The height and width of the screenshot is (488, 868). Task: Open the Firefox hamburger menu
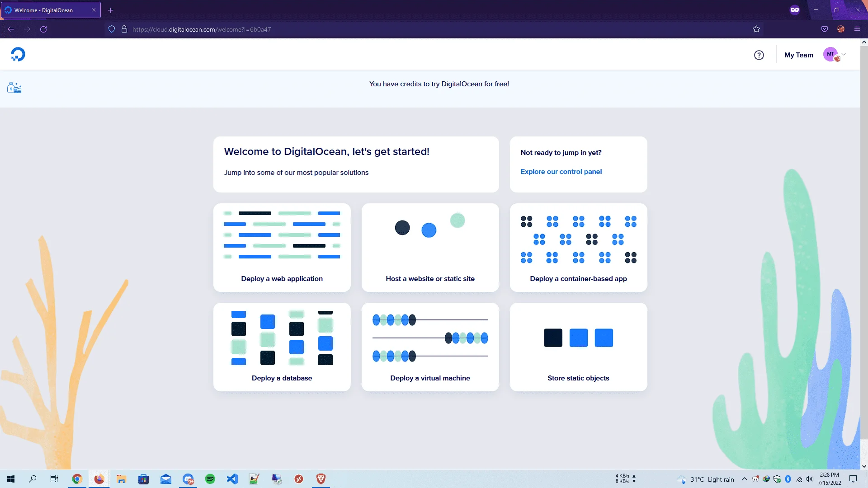(x=857, y=29)
